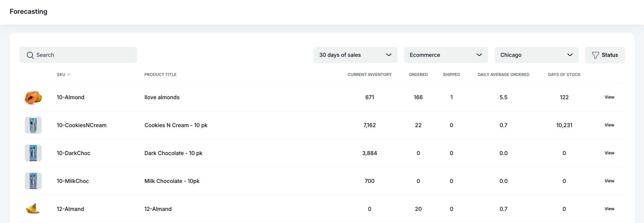
Task: Click the SKU sort arrow icon
Action: pos(69,75)
